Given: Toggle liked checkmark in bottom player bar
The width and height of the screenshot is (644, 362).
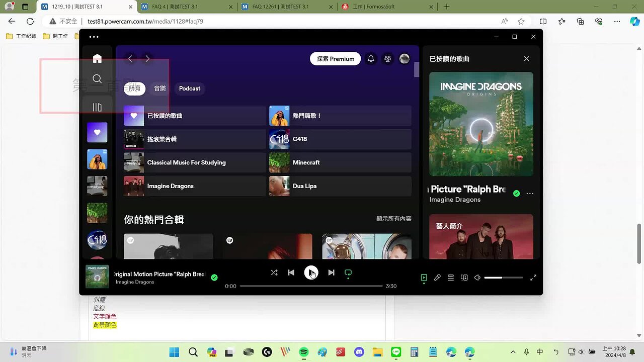Looking at the screenshot, I should (214, 278).
